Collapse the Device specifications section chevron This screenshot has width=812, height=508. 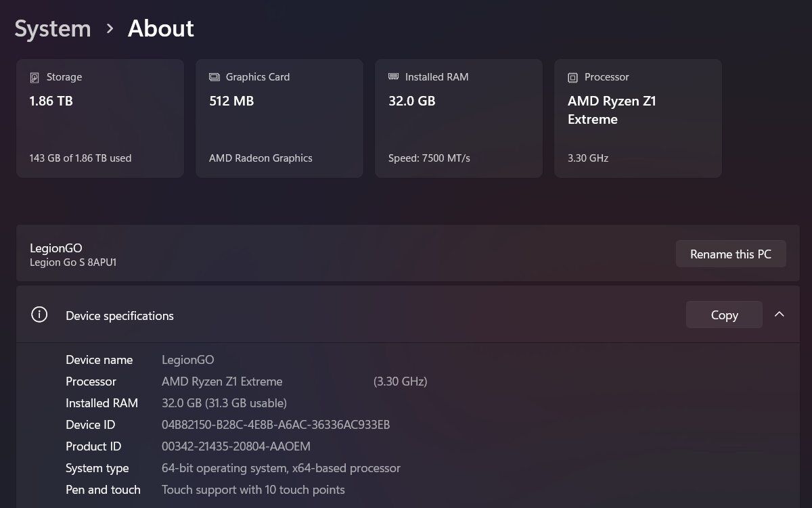tap(779, 315)
